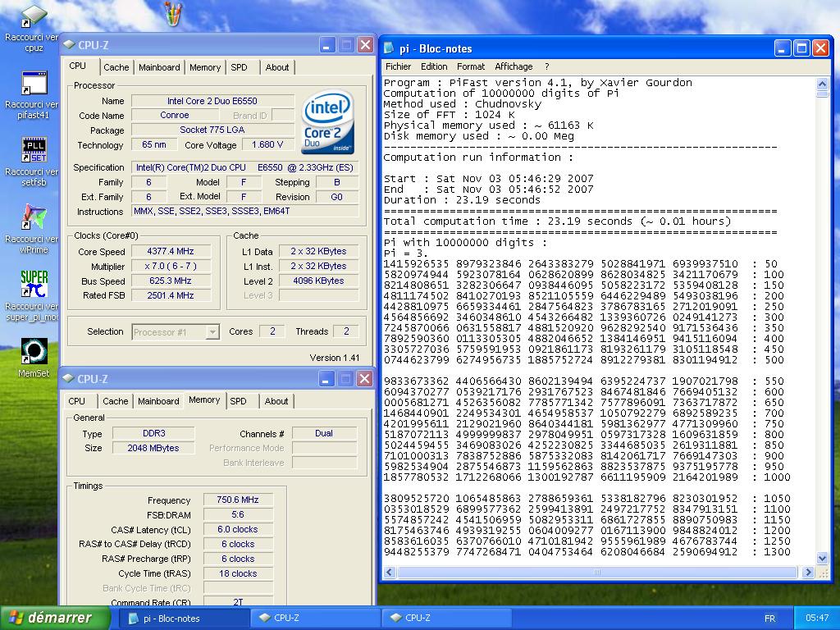Open the Fichier menu in Notepad
Screen dimensions: 840x630
(x=398, y=66)
